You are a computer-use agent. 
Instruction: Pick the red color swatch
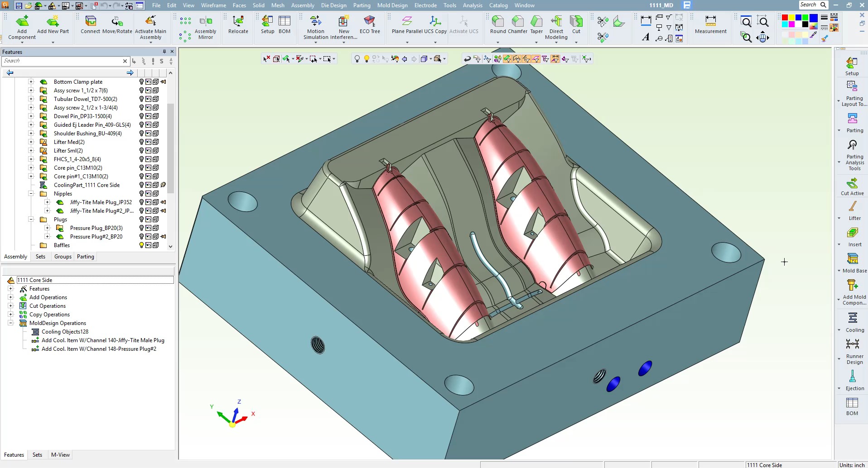785,18
